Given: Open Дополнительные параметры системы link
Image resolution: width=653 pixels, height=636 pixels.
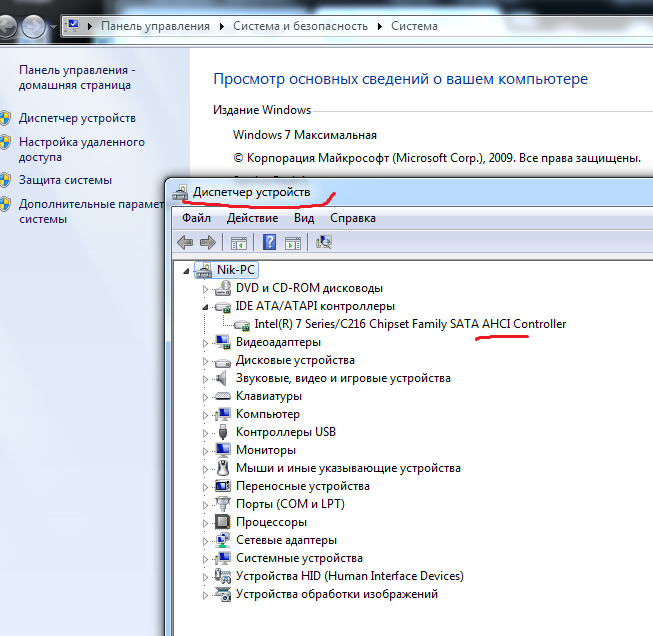Looking at the screenshot, I should [x=92, y=211].
